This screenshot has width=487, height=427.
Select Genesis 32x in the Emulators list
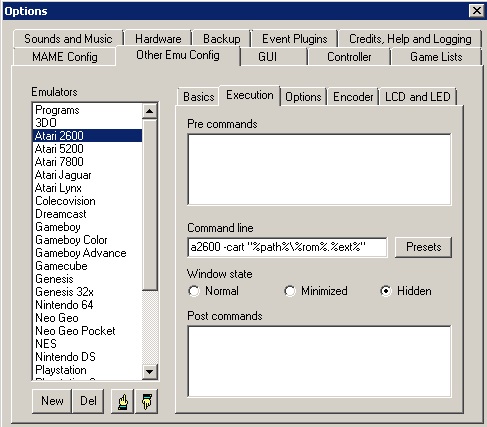coord(88,292)
